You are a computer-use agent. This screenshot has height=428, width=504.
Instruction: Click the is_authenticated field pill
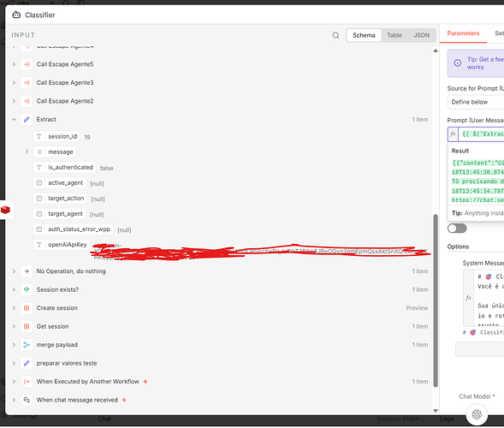[64, 167]
